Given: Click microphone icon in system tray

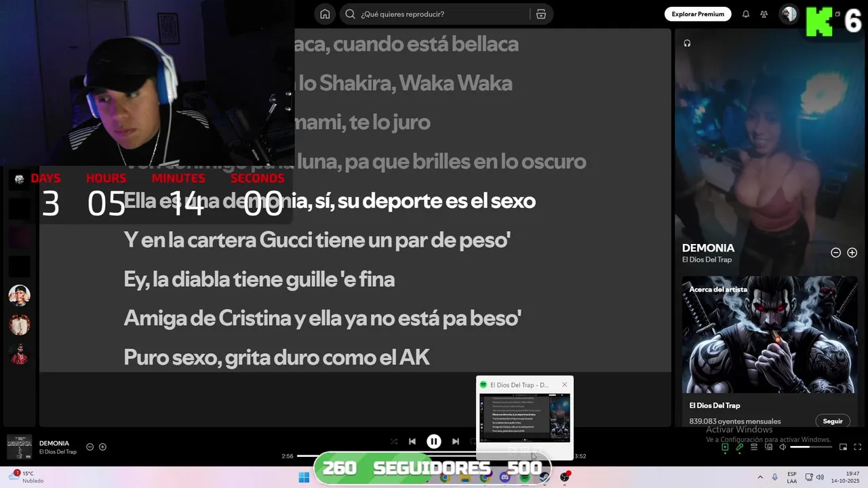Looking at the screenshot, I should 774,478.
